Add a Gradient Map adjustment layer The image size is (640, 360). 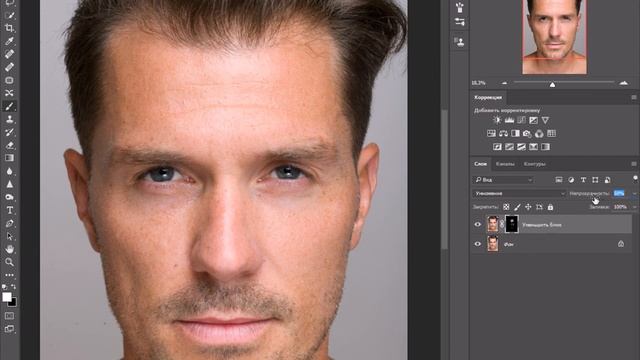pyautogui.click(x=545, y=147)
